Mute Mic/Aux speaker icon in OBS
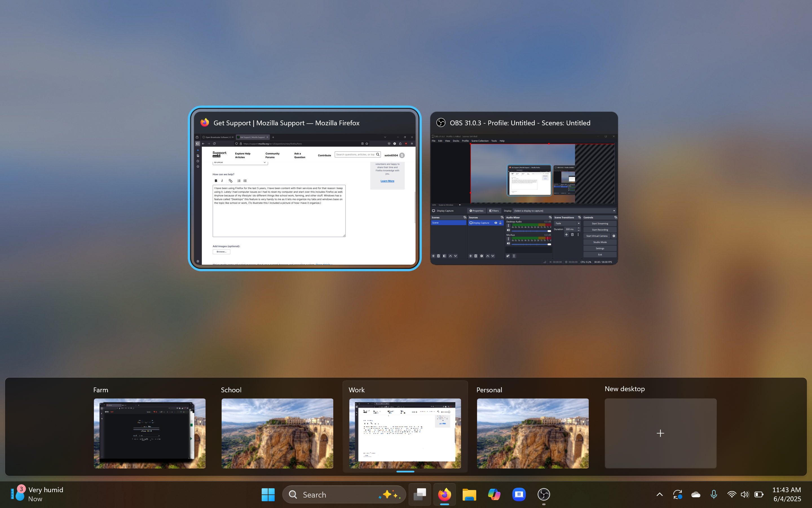The image size is (812, 508). click(x=508, y=244)
